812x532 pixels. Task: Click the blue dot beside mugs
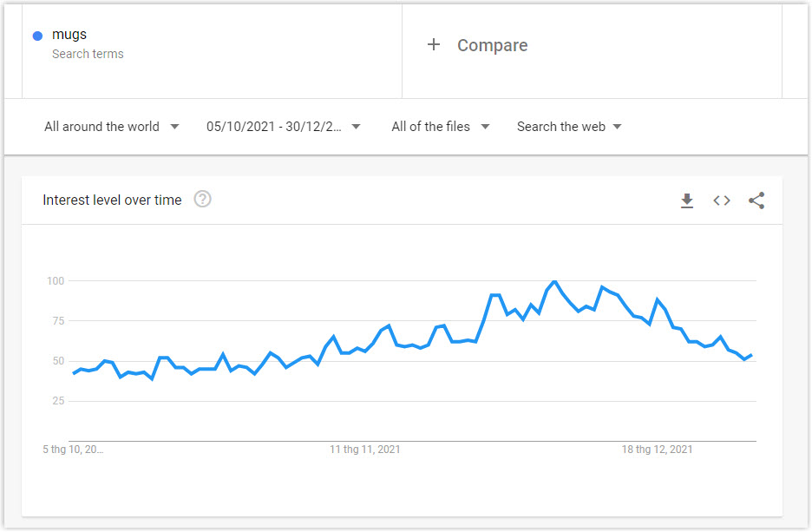pyautogui.click(x=37, y=36)
